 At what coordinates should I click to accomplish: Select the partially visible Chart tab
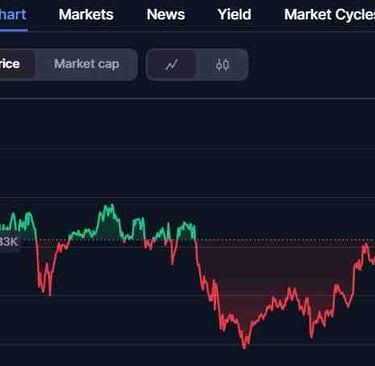point(13,15)
